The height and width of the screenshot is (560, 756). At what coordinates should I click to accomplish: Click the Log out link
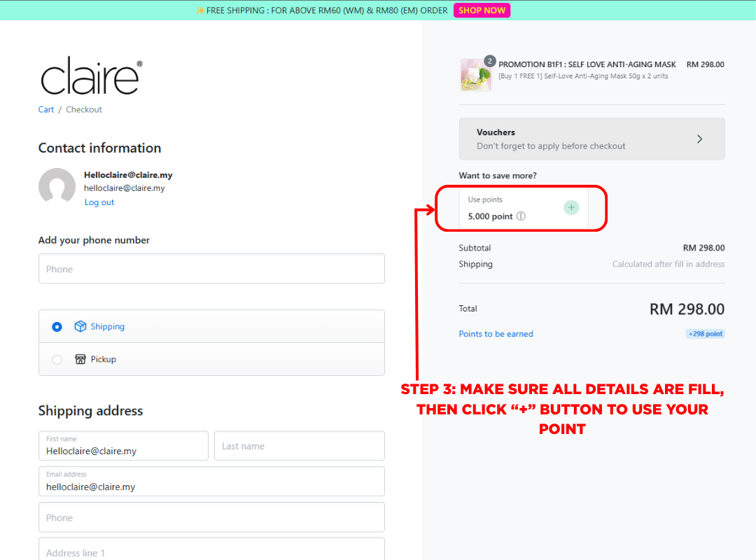pyautogui.click(x=99, y=202)
